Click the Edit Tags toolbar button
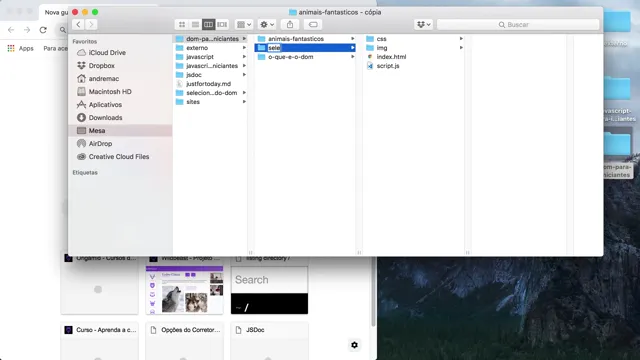The image size is (640, 360). 313,24
